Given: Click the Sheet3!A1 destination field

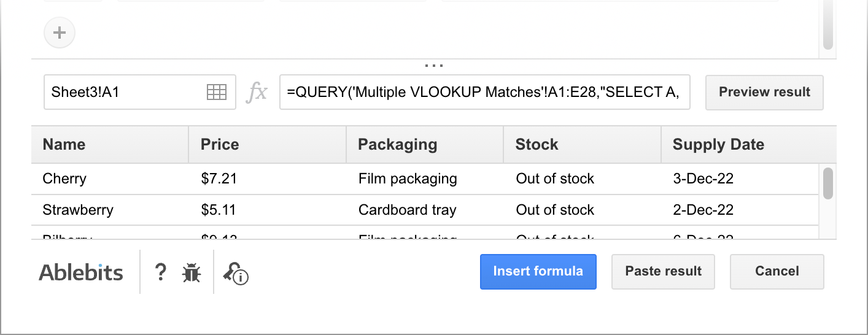Looking at the screenshot, I should click(140, 93).
